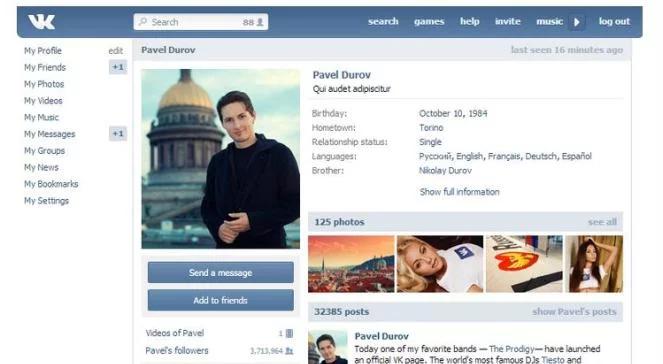Click the Deutsch language link
Screen dimensions: 663x364
(x=541, y=156)
